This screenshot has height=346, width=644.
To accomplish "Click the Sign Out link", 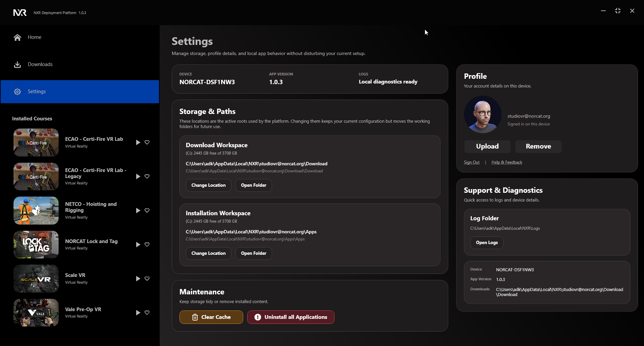I will [x=471, y=162].
